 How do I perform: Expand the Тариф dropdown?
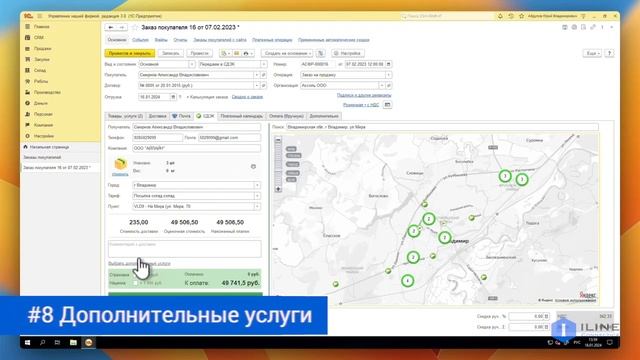coord(257,196)
